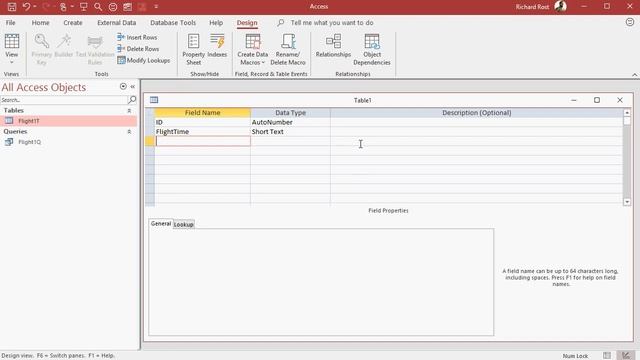Click Modify Lookups
Screen dimensions: 640x360
click(144, 60)
